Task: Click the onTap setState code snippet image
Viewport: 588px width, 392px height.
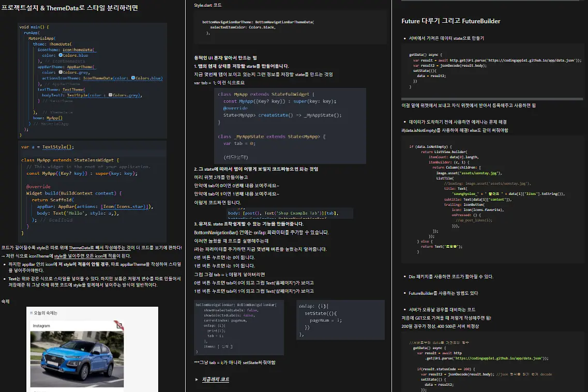Action: click(340, 320)
